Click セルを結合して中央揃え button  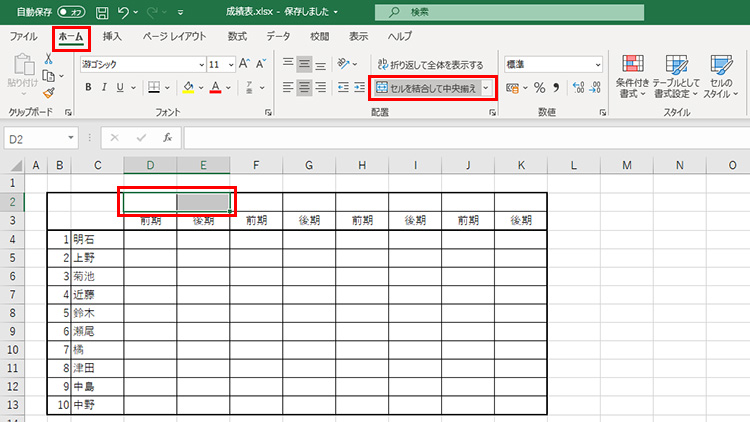[x=427, y=88]
